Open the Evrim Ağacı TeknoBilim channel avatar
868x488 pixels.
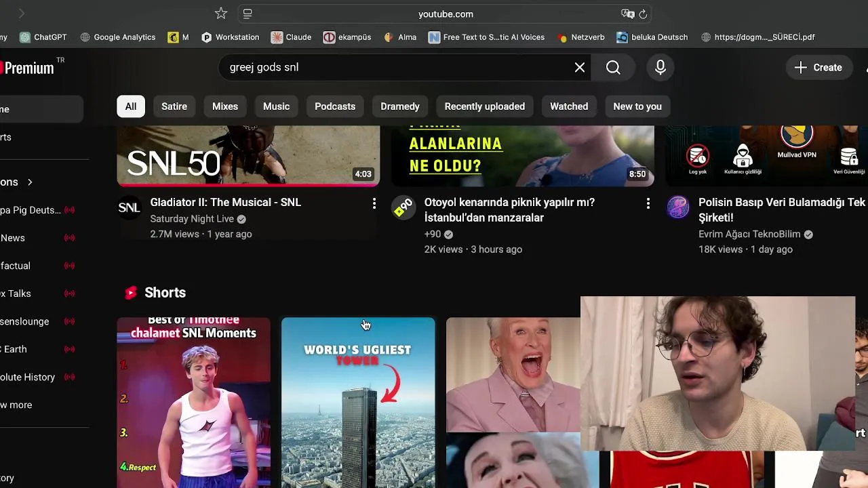677,208
